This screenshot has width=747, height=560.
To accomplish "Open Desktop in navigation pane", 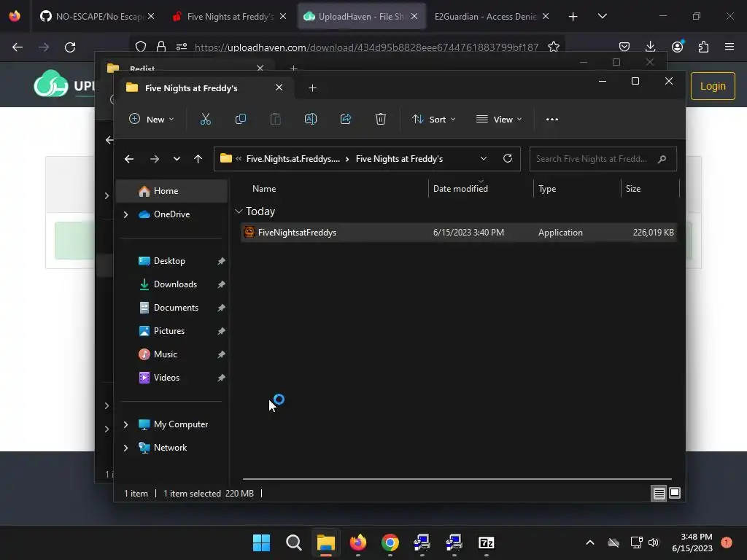I will [171, 261].
